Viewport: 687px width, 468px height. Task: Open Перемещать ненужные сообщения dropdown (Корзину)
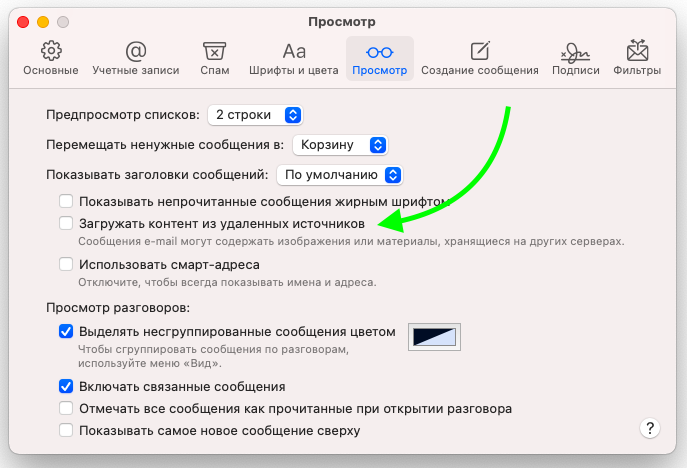click(340, 145)
